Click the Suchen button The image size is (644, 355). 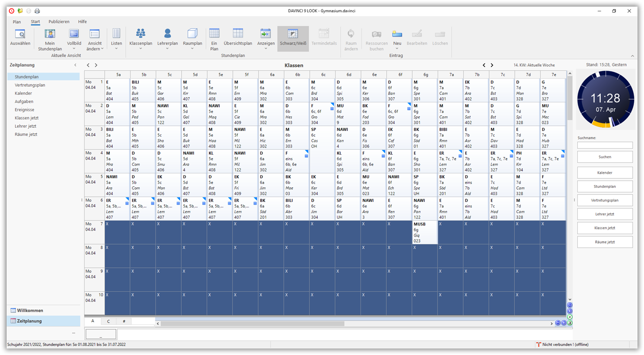[x=605, y=157]
